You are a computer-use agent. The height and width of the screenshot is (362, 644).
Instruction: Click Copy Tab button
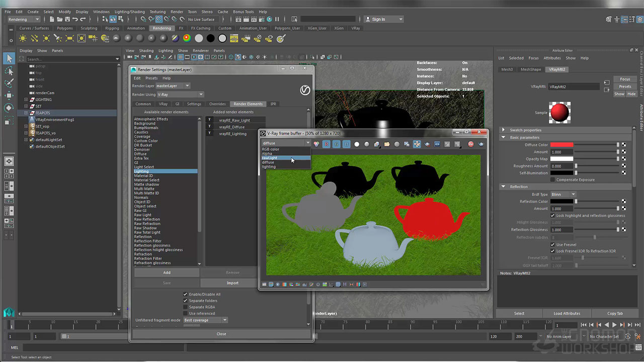click(615, 313)
